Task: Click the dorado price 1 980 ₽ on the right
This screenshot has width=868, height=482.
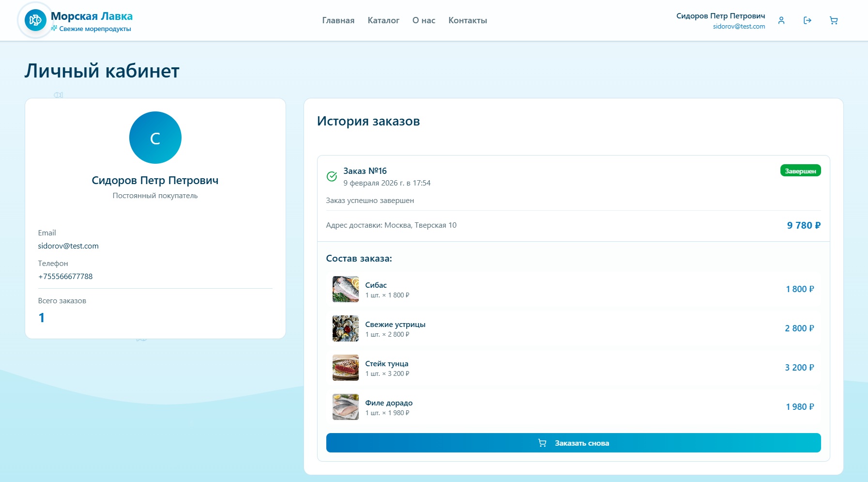Action: point(800,407)
